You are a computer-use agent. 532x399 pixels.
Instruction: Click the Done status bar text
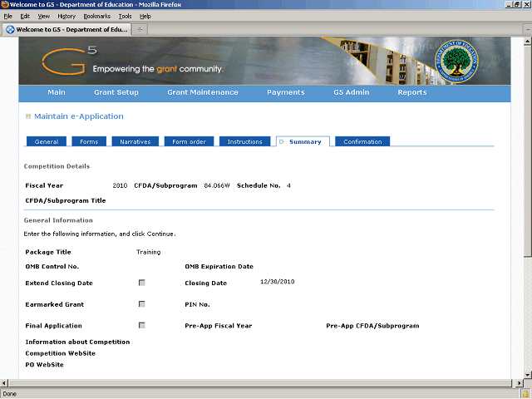pyautogui.click(x=9, y=394)
